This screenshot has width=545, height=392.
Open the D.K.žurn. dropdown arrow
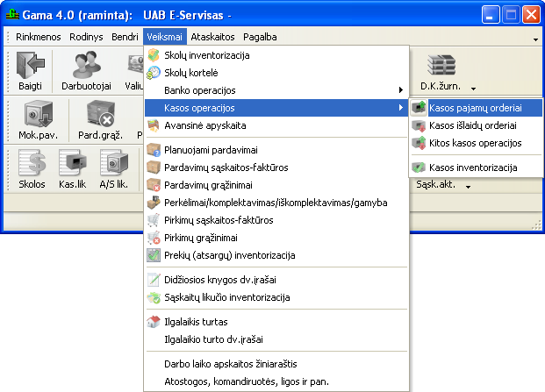tap(473, 89)
